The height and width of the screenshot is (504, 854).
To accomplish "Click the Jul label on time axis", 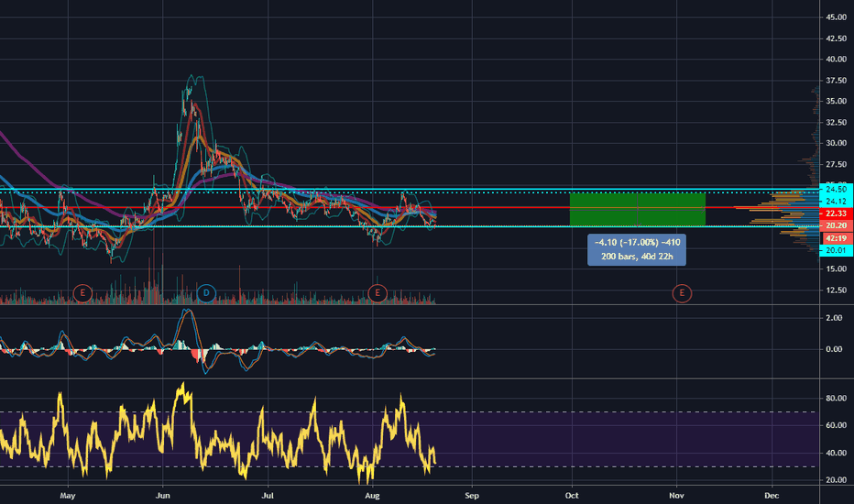I will click(x=268, y=495).
